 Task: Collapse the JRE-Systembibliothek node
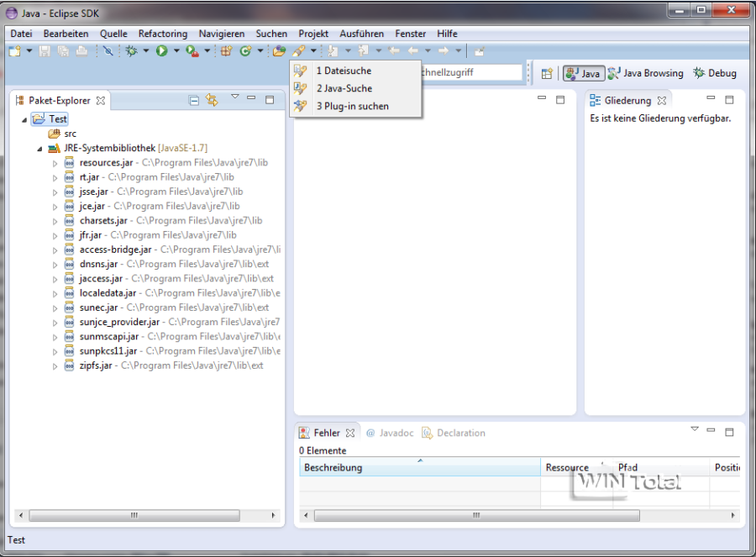39,149
